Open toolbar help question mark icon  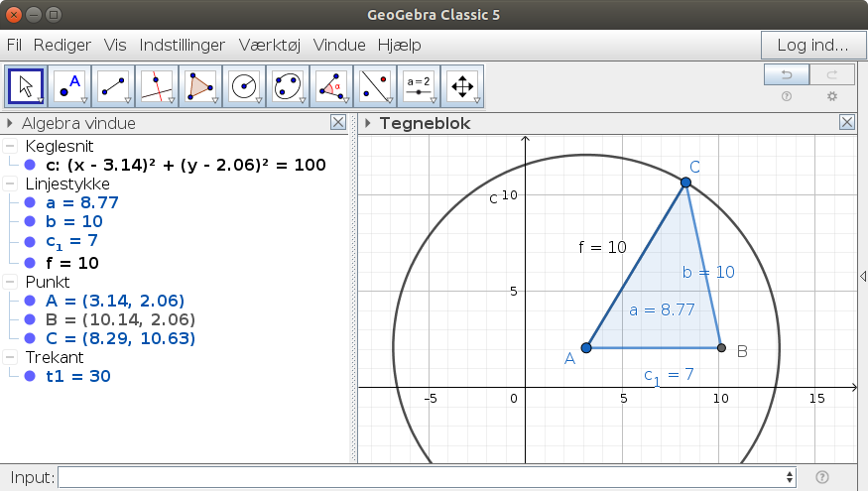(786, 96)
